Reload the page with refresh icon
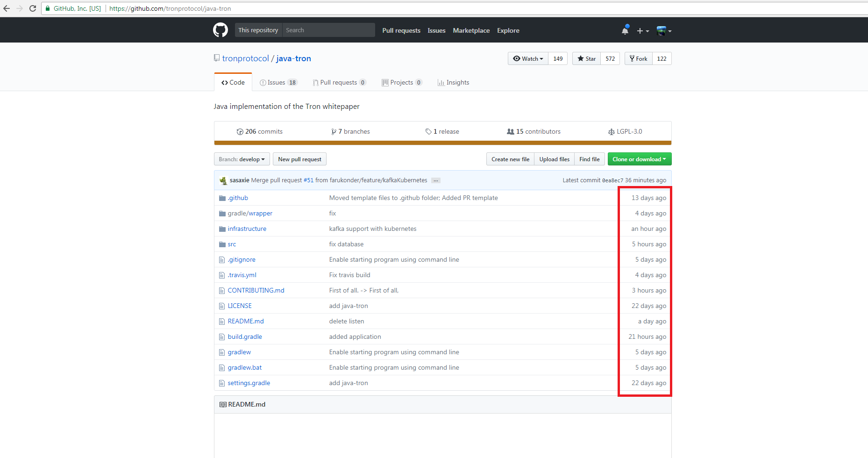868x458 pixels. pos(33,8)
